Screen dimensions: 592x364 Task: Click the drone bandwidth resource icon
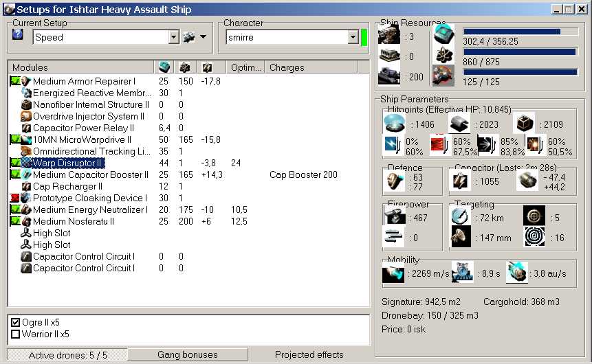click(443, 76)
